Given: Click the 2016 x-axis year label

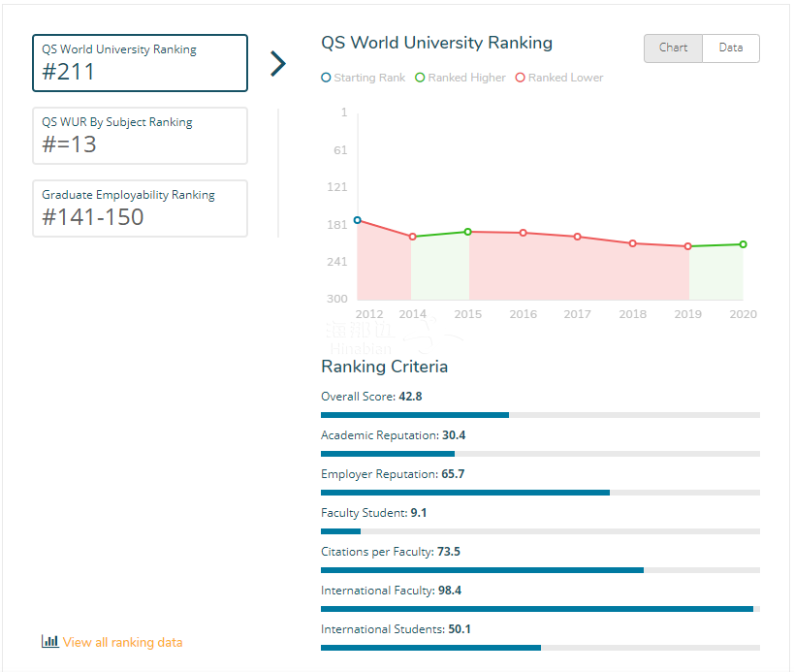Looking at the screenshot, I should pos(524,314).
